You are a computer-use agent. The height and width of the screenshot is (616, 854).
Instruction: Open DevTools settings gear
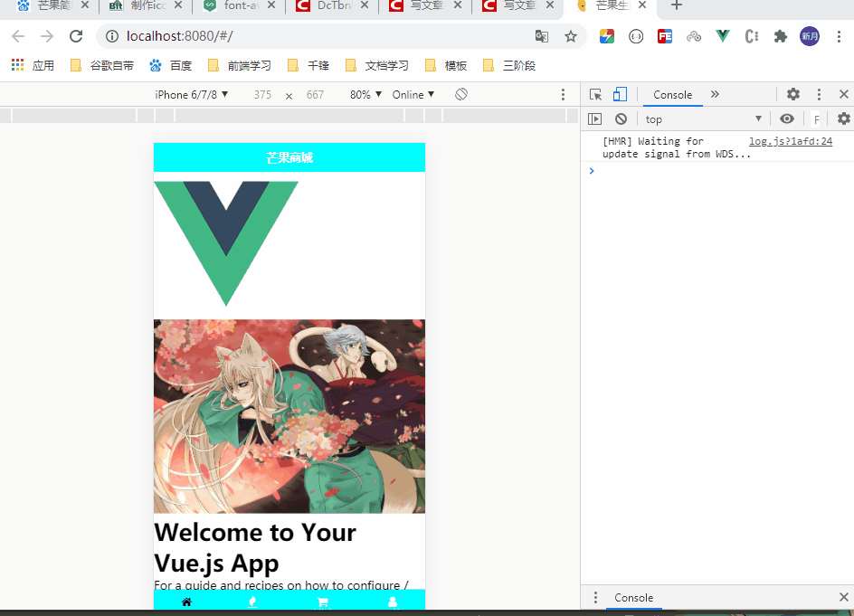(793, 94)
